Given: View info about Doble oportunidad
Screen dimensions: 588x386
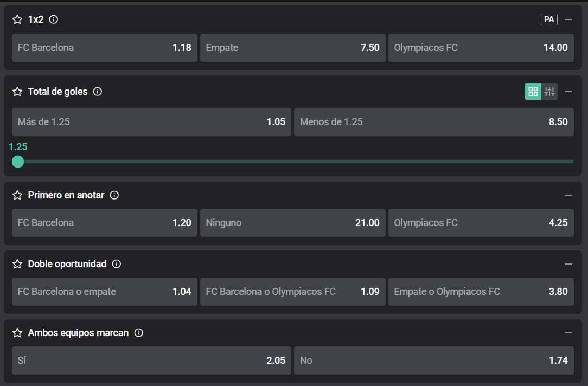Looking at the screenshot, I should point(117,264).
